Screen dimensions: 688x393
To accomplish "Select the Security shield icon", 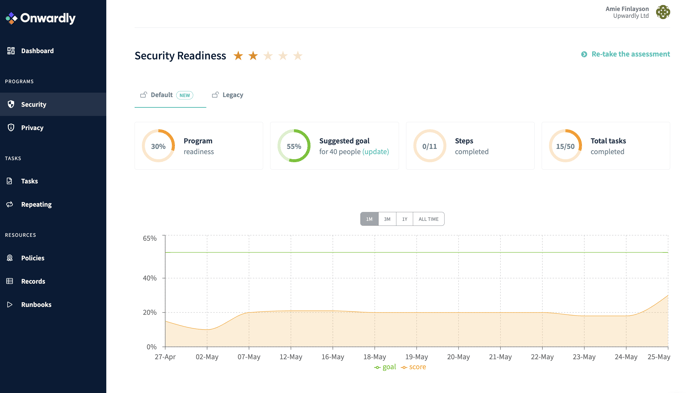I will [x=11, y=104].
